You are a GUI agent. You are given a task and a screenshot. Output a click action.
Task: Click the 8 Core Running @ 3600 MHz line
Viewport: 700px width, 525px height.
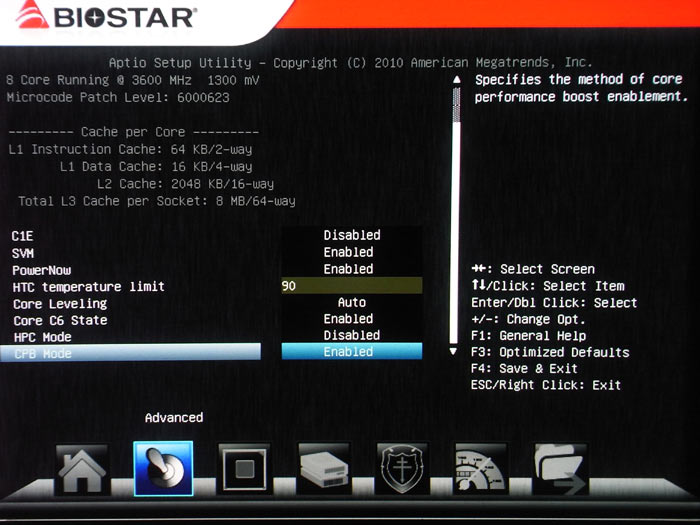[133, 80]
